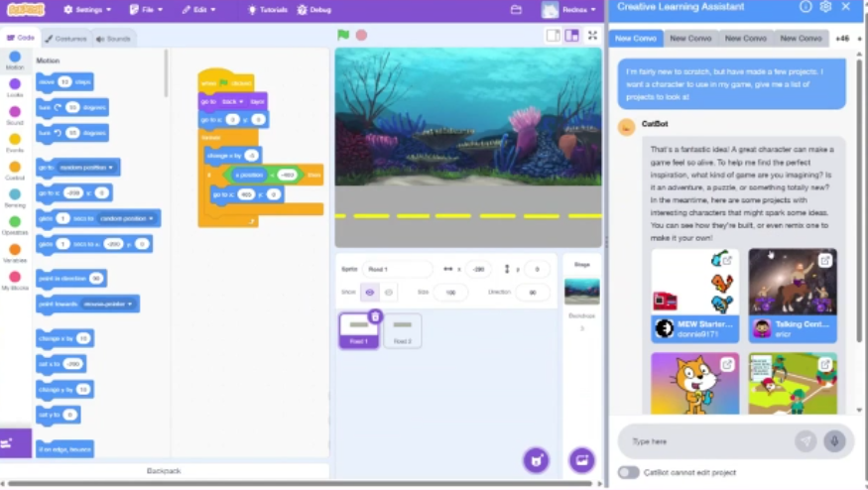Screen dimensions: 868x490
Task: Click the Choose a Backdrop button
Action: (581, 459)
